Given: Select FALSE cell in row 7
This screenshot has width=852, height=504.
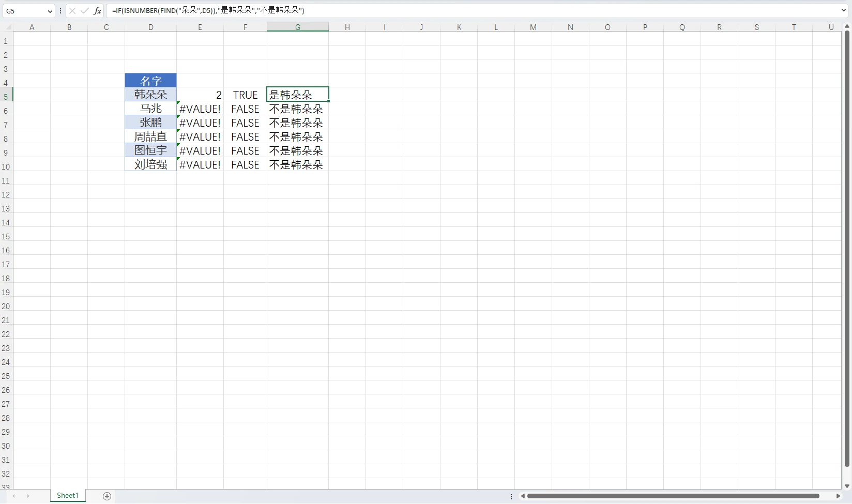Looking at the screenshot, I should pos(246,122).
